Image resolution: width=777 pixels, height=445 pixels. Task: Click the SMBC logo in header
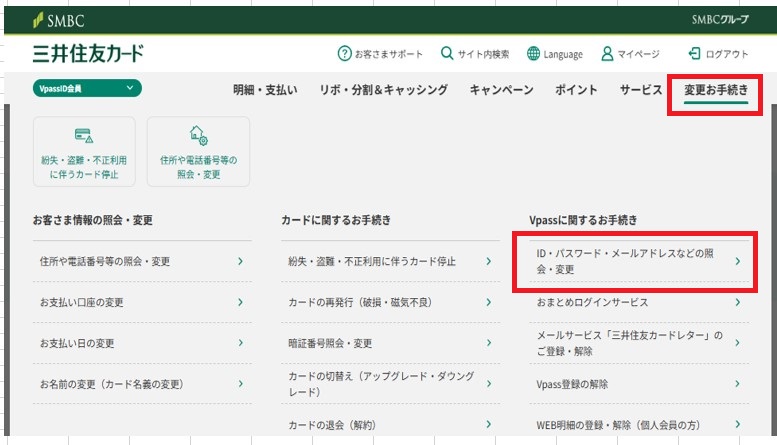[58, 20]
